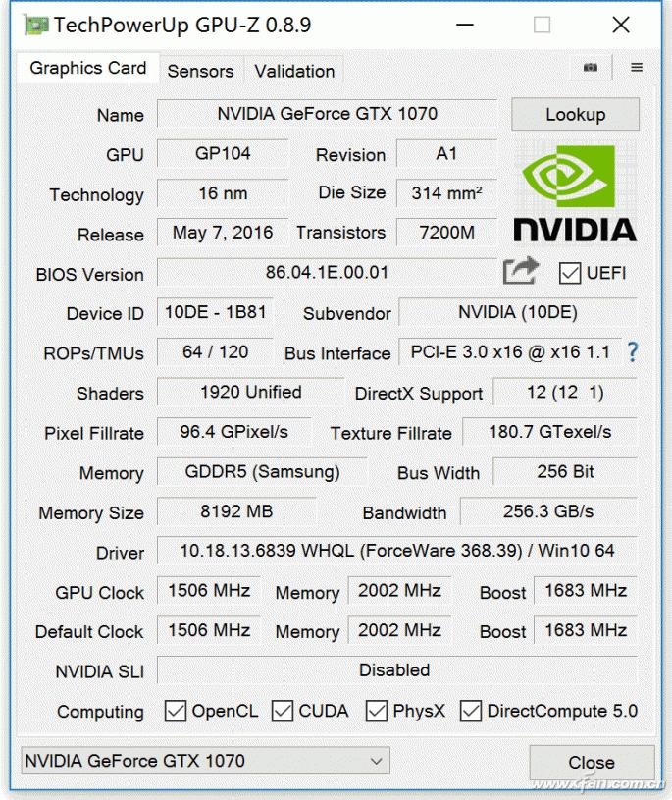Image resolution: width=672 pixels, height=800 pixels.
Task: Click the Lookup button
Action: 575,114
